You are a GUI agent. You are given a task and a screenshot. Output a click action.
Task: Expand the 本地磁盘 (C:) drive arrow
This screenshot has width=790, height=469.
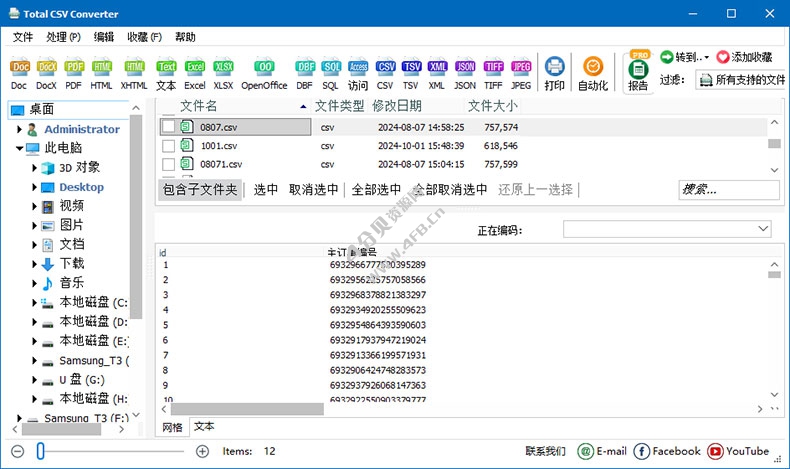[34, 302]
